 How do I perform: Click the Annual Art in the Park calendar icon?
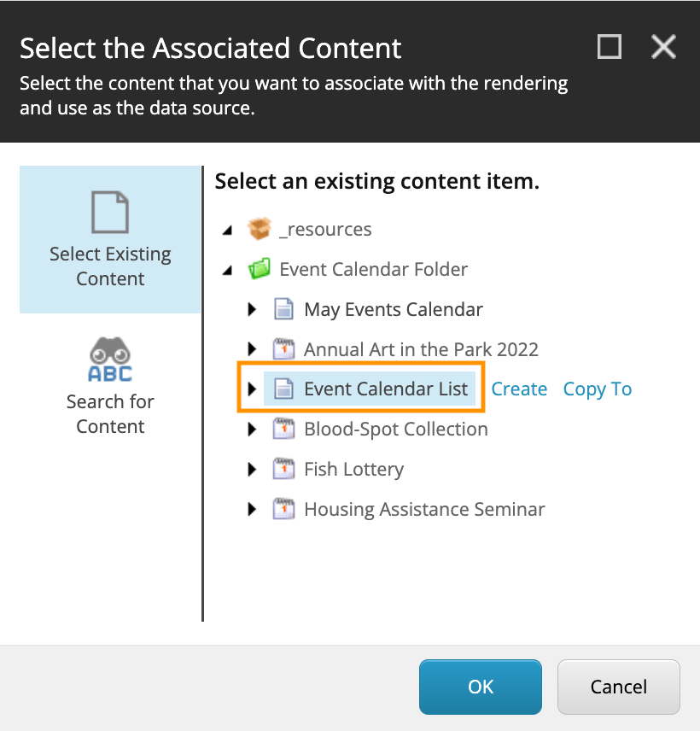click(283, 349)
